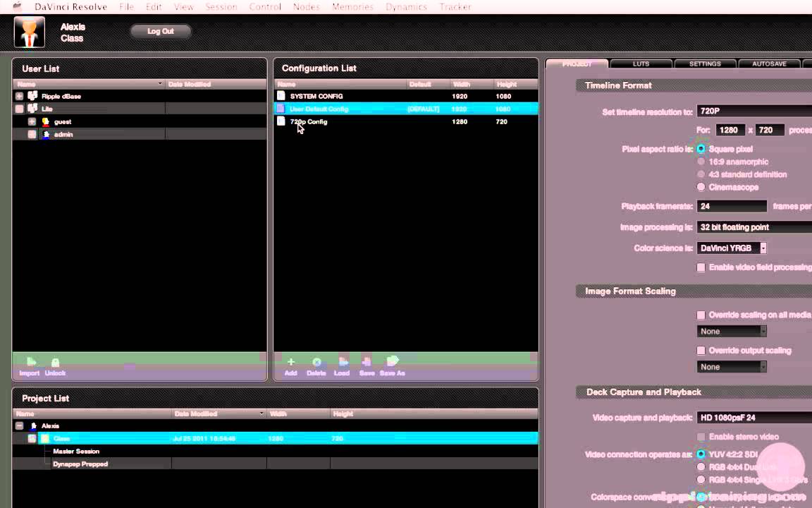Click the Lile database icon
The image size is (812, 508).
[32, 109]
